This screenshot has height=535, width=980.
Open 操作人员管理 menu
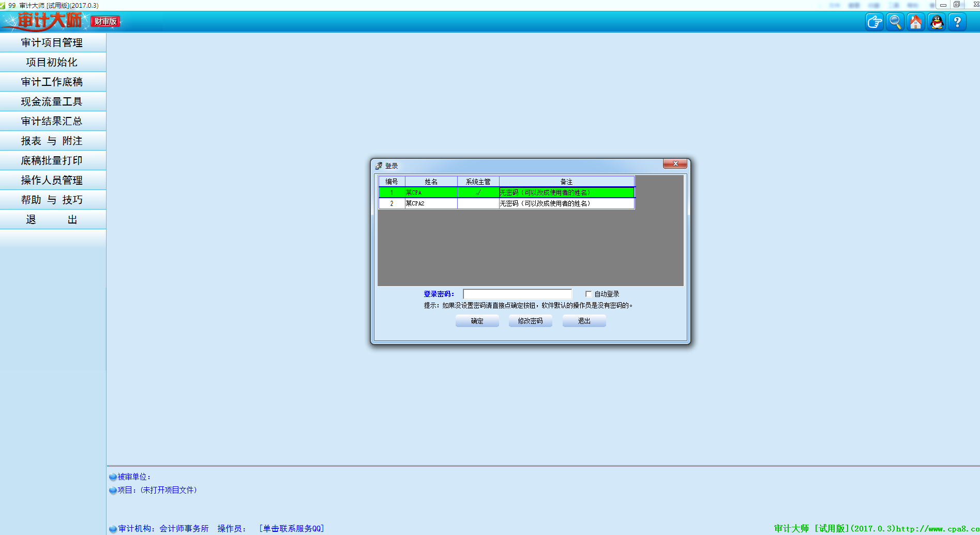tap(53, 180)
